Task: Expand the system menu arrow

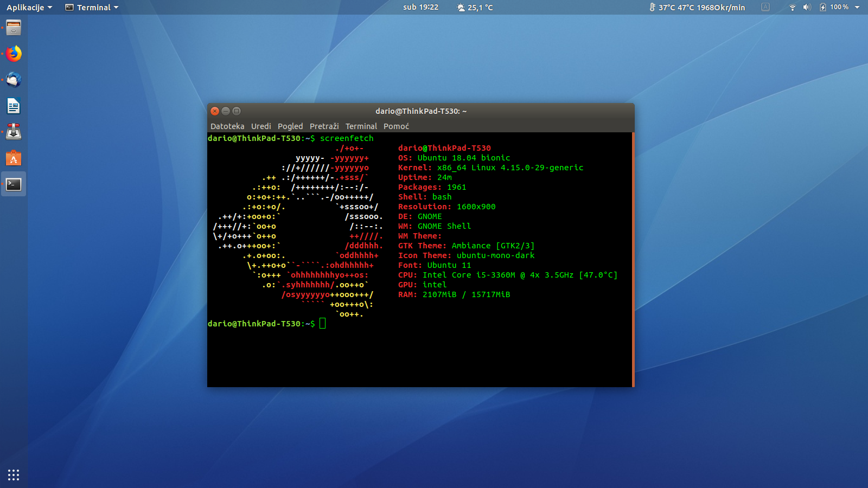Action: (x=857, y=8)
